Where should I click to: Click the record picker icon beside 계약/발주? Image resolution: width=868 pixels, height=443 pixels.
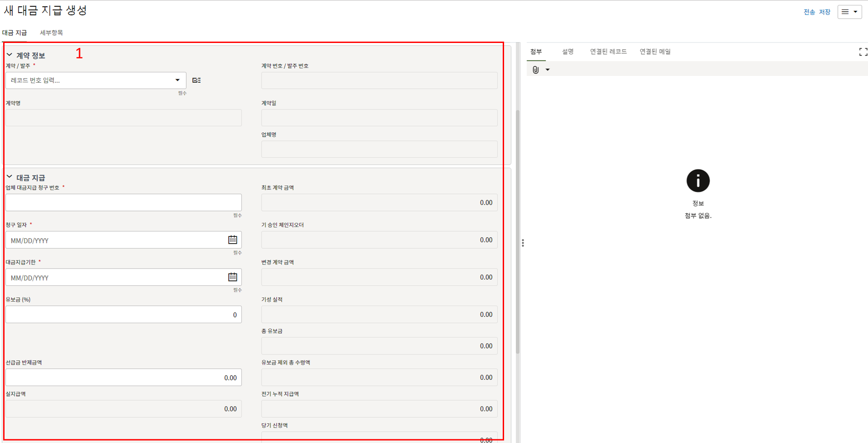tap(196, 80)
